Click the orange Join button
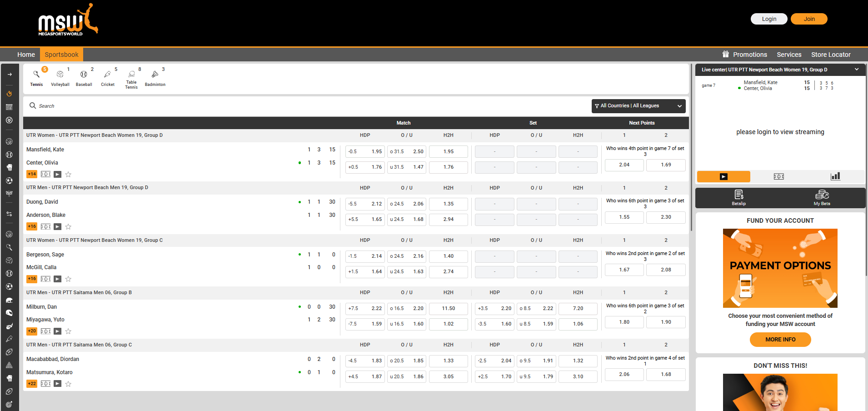Image resolution: width=868 pixels, height=411 pixels. click(809, 19)
